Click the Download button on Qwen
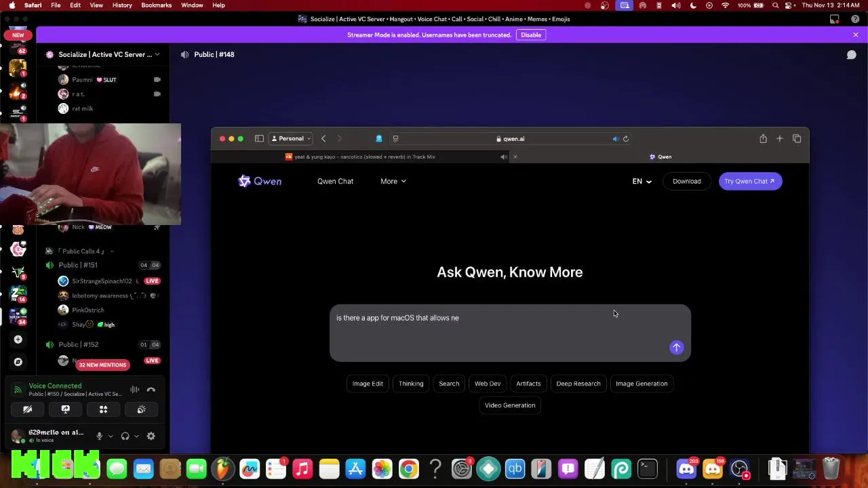 pos(687,181)
